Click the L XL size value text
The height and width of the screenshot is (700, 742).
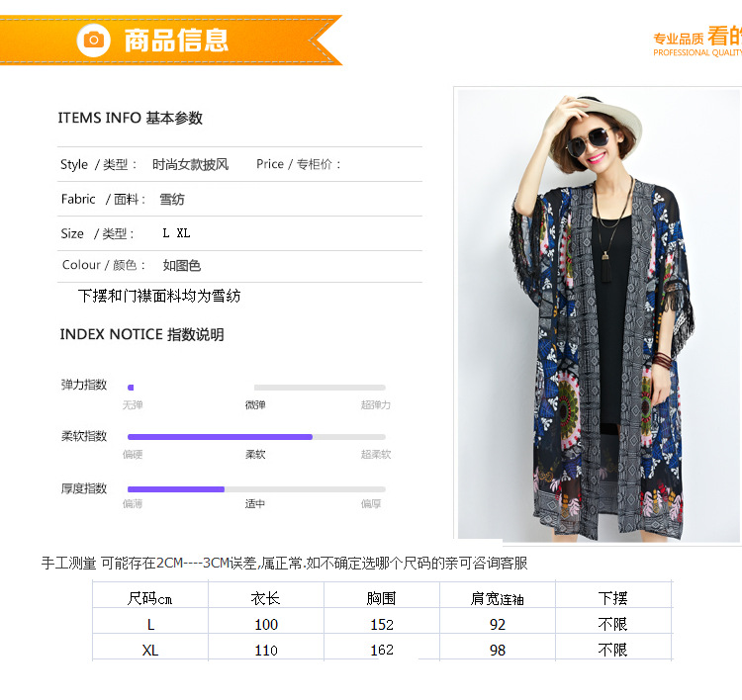point(176,233)
